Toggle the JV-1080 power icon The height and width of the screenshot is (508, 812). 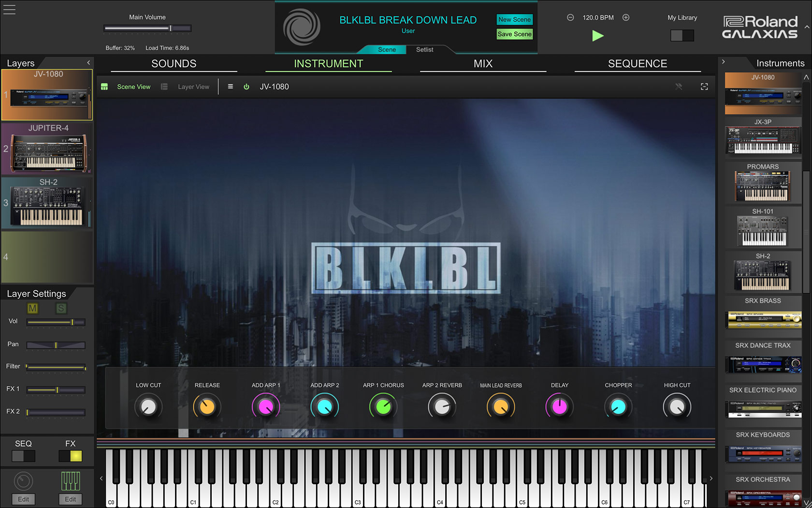[246, 87]
